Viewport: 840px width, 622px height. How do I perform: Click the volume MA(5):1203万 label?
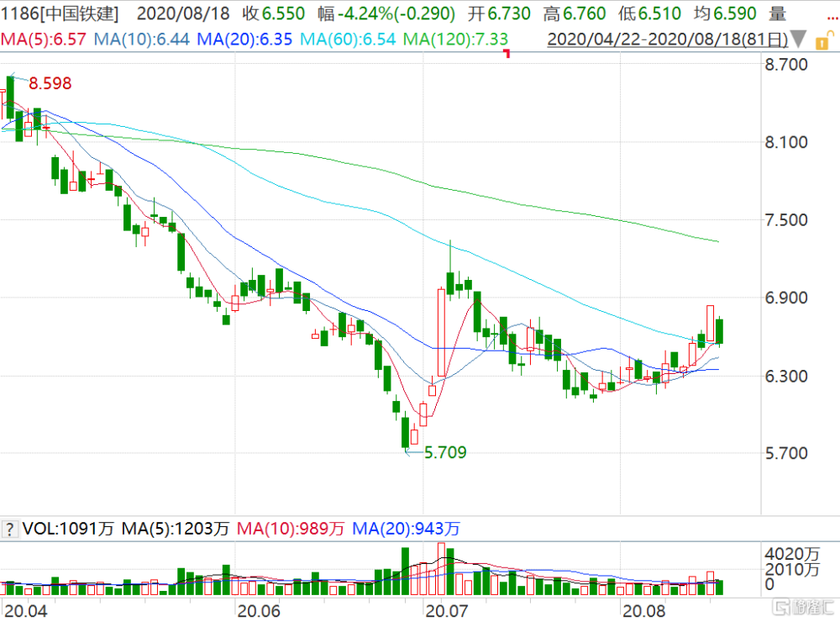[x=176, y=530]
